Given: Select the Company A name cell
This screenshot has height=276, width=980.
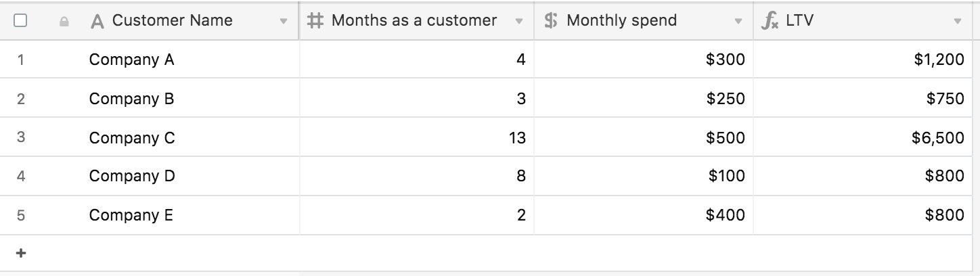Looking at the screenshot, I should point(131,60).
